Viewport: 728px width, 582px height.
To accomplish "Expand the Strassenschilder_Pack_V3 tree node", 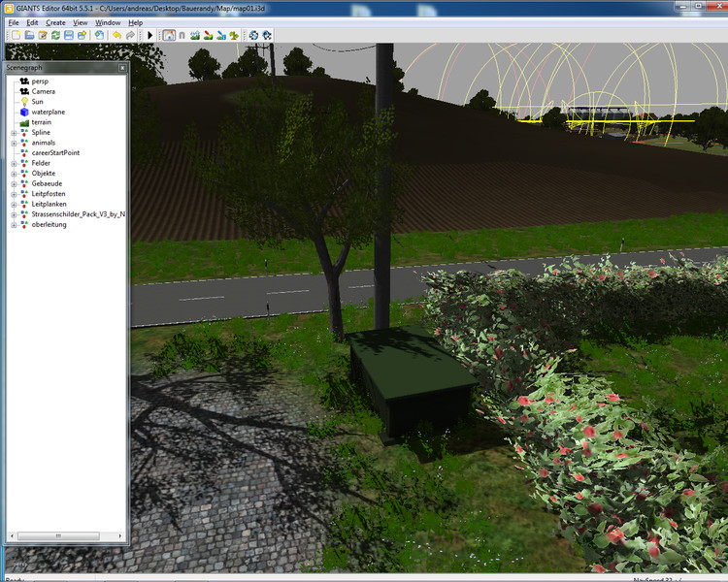I will (x=14, y=215).
